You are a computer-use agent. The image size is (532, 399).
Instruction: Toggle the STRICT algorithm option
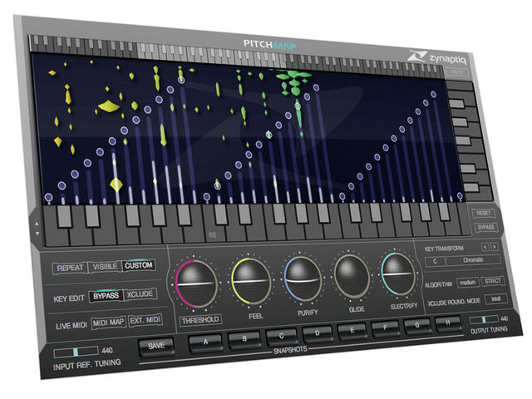tap(493, 281)
